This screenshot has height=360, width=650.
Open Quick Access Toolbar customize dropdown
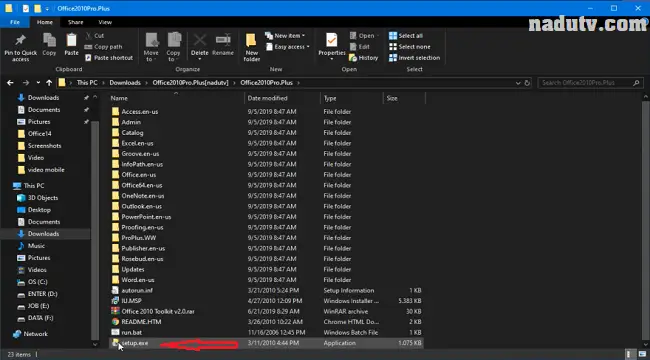pos(47,9)
